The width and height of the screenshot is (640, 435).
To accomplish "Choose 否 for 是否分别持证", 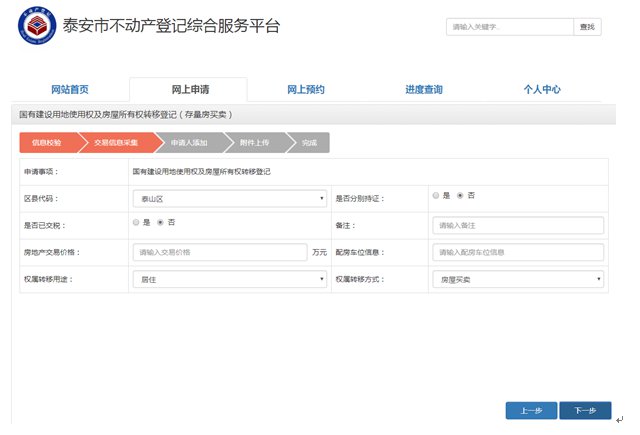I will 460,196.
